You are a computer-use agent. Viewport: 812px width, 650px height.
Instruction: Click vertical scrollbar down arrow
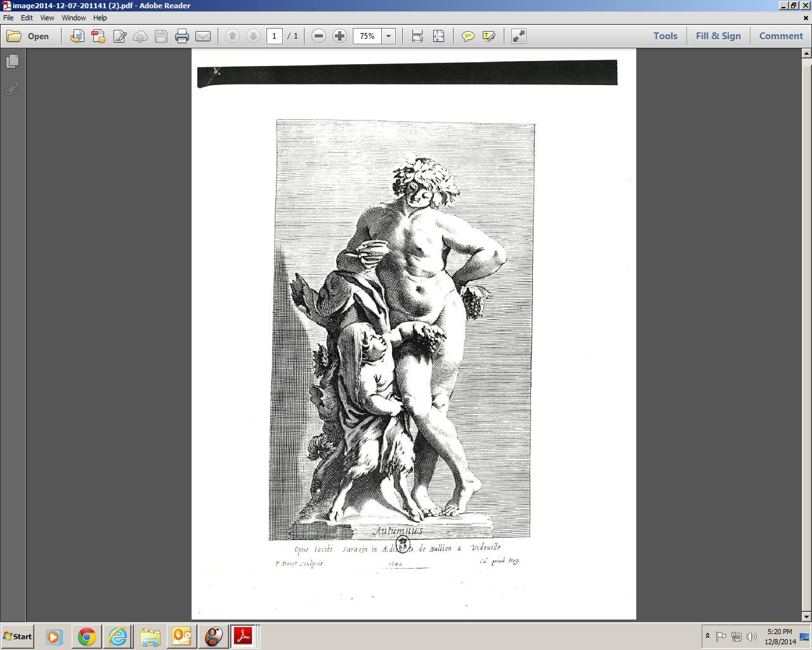806,616
